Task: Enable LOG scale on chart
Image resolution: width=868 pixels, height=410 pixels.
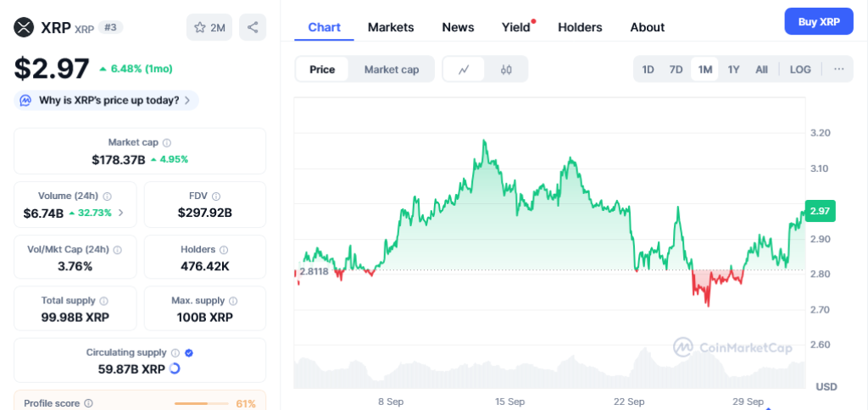Action: click(800, 69)
